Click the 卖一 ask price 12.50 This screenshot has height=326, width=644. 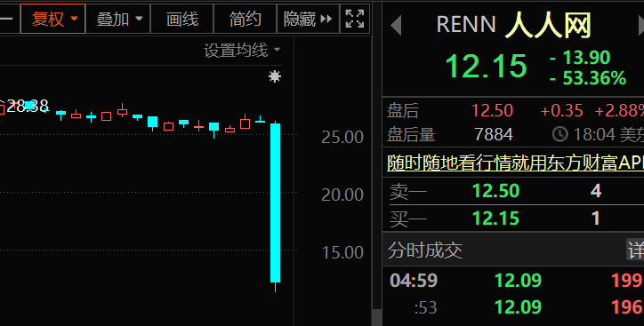(x=495, y=191)
